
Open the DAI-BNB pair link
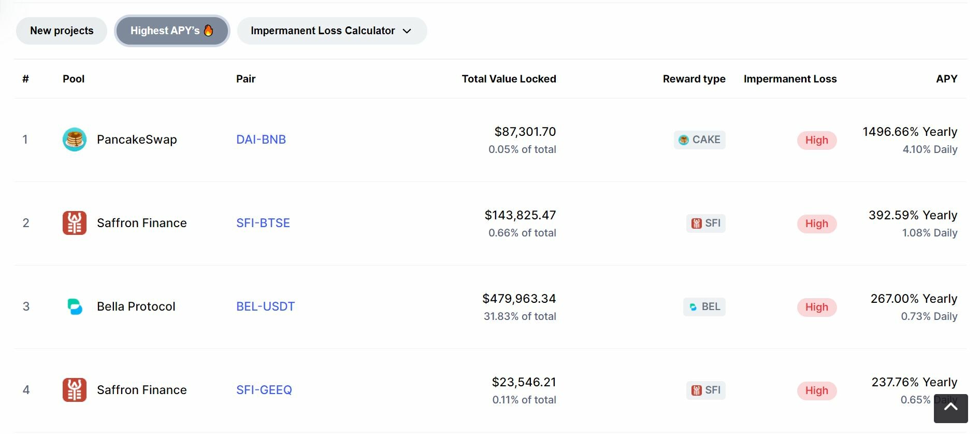point(261,140)
